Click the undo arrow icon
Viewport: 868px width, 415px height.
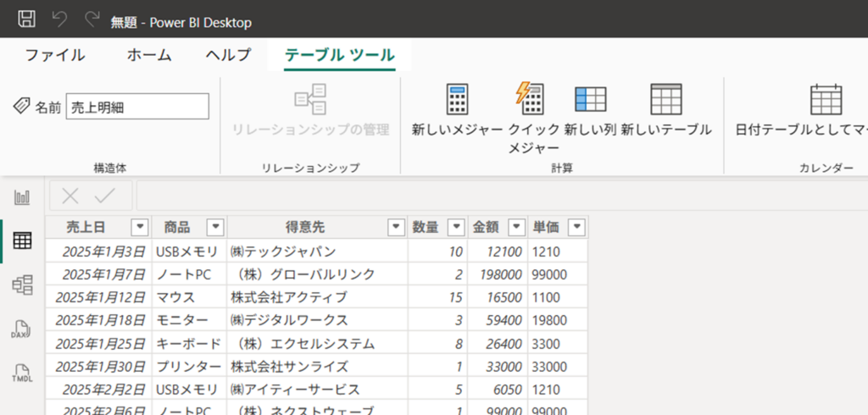pyautogui.click(x=59, y=19)
